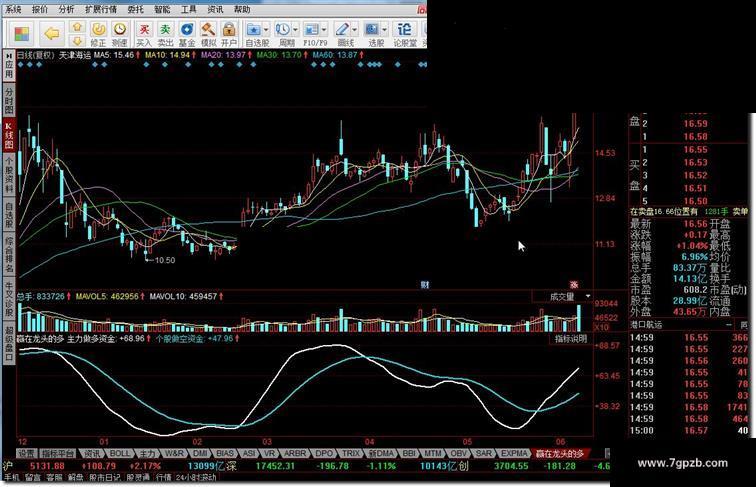Select the BOLL indicator tab
This screenshot has height=487, width=756.
[120, 453]
